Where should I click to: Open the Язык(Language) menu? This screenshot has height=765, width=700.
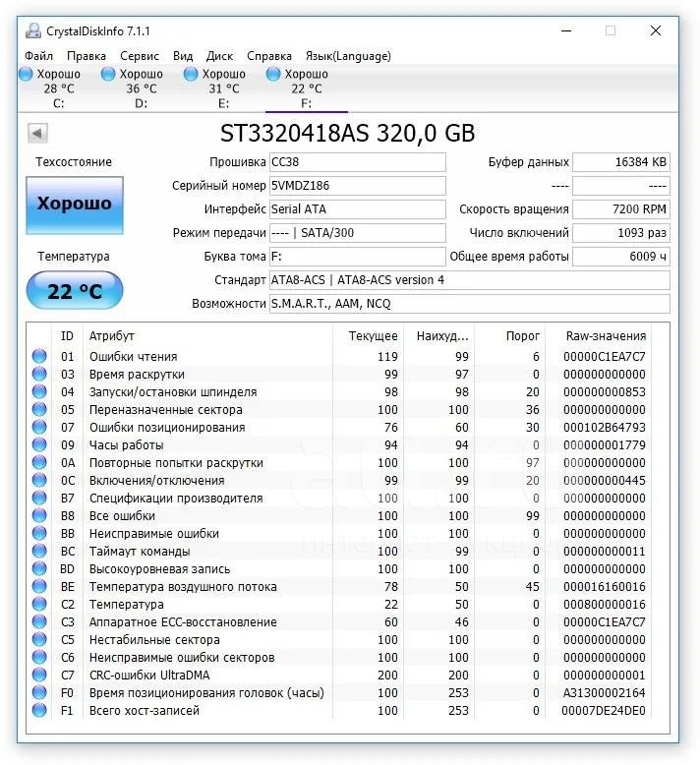pyautogui.click(x=348, y=56)
